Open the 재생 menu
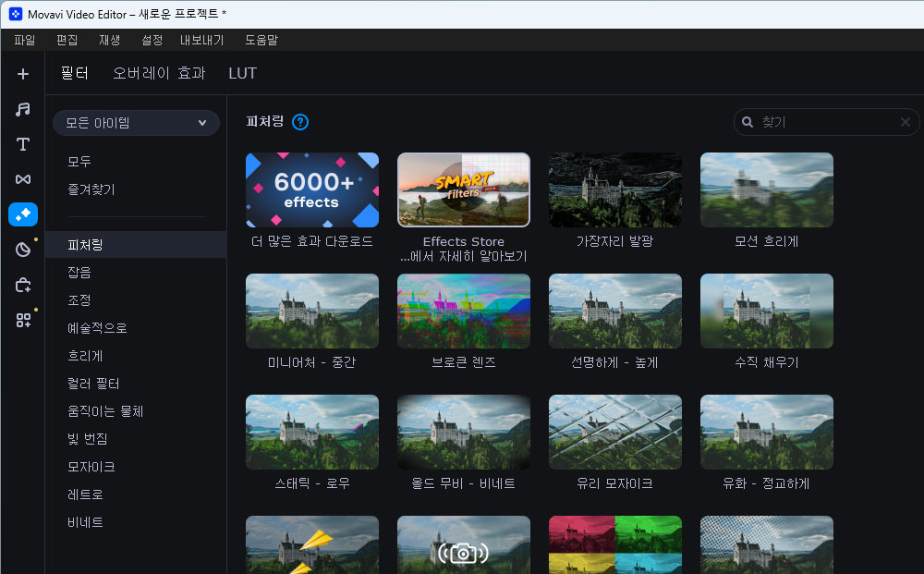The image size is (924, 574). 110,40
